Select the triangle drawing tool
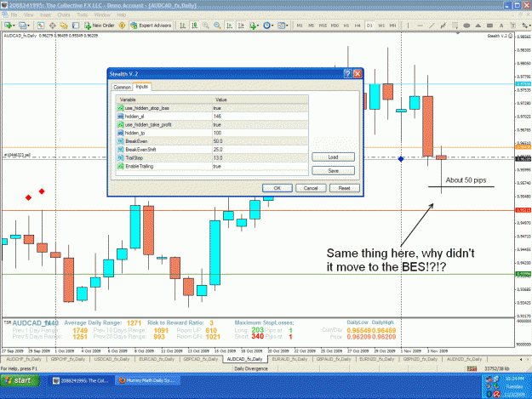 (x=478, y=26)
